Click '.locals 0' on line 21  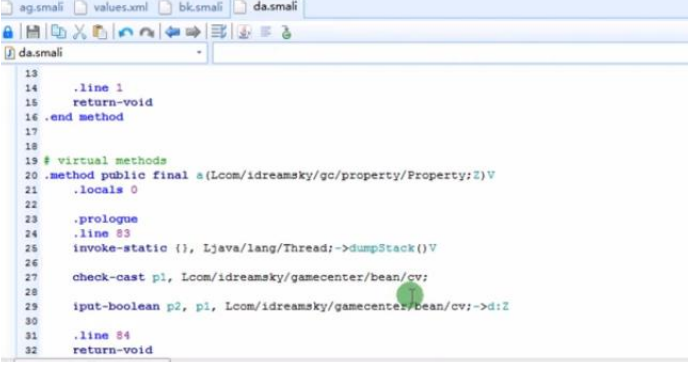pos(105,190)
